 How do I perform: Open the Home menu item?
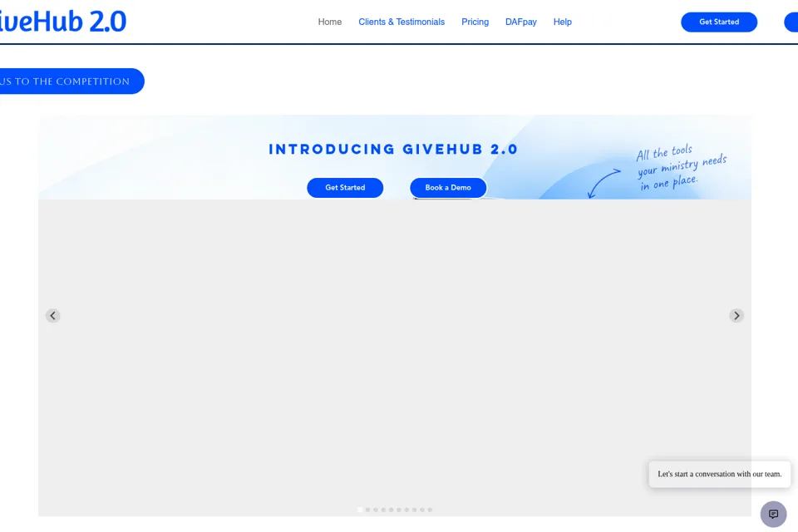tap(330, 22)
